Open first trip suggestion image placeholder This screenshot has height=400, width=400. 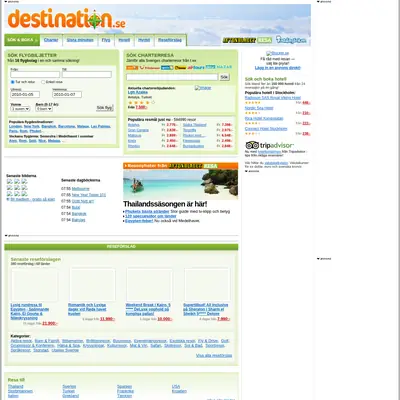tap(34, 285)
